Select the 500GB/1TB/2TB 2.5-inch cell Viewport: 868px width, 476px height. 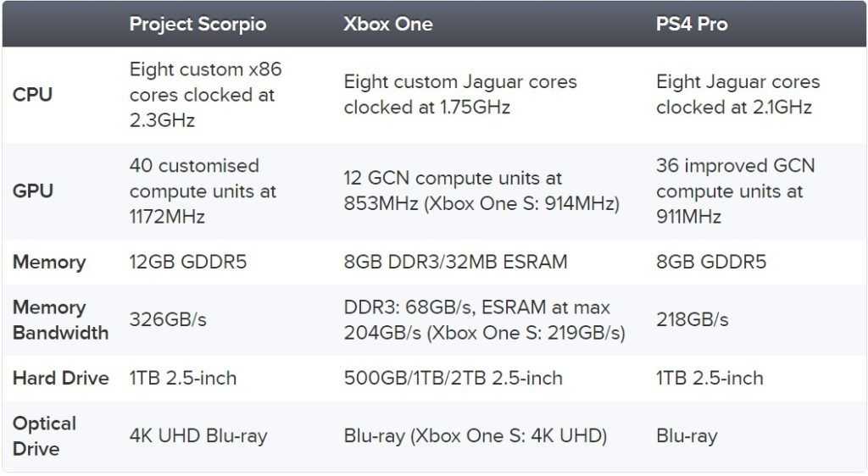(x=453, y=378)
